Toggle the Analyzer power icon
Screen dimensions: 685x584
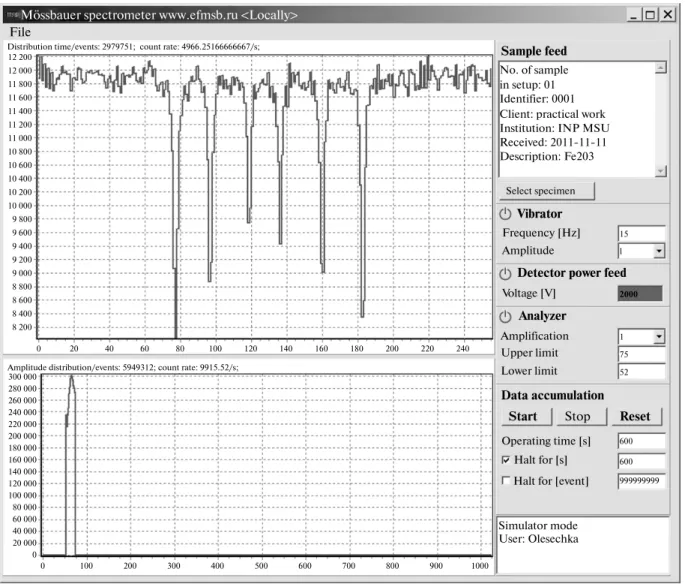pos(505,316)
